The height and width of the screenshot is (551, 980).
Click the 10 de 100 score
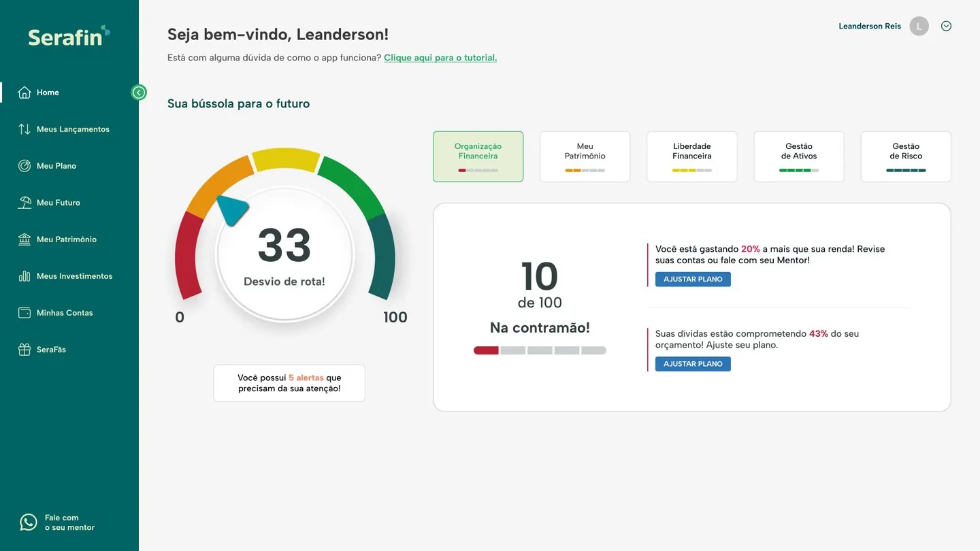[540, 284]
